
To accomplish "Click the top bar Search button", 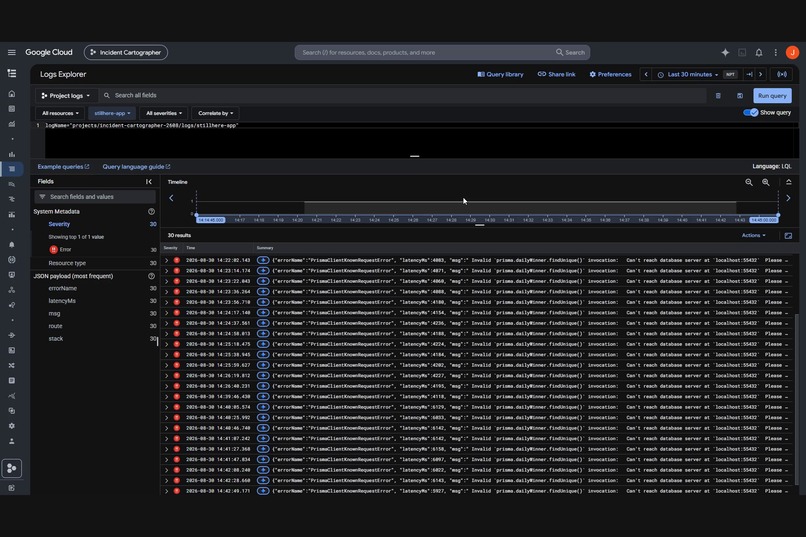I will click(x=570, y=52).
